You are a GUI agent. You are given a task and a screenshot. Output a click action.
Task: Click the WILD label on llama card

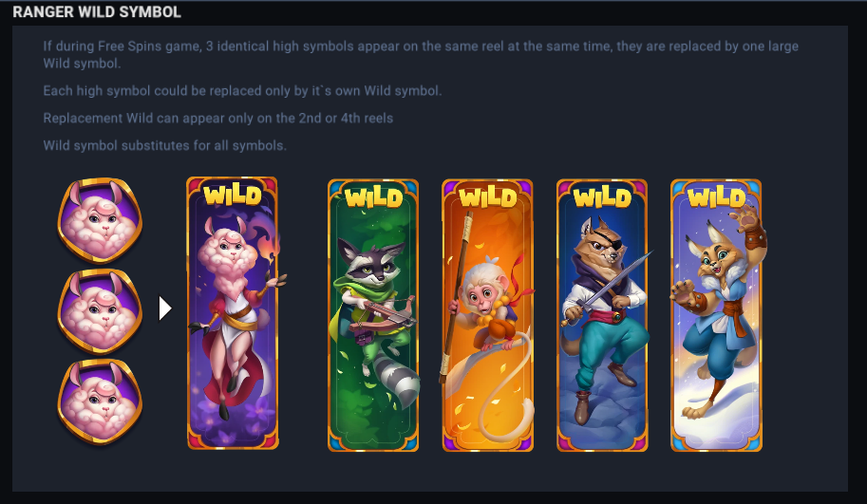pos(233,196)
